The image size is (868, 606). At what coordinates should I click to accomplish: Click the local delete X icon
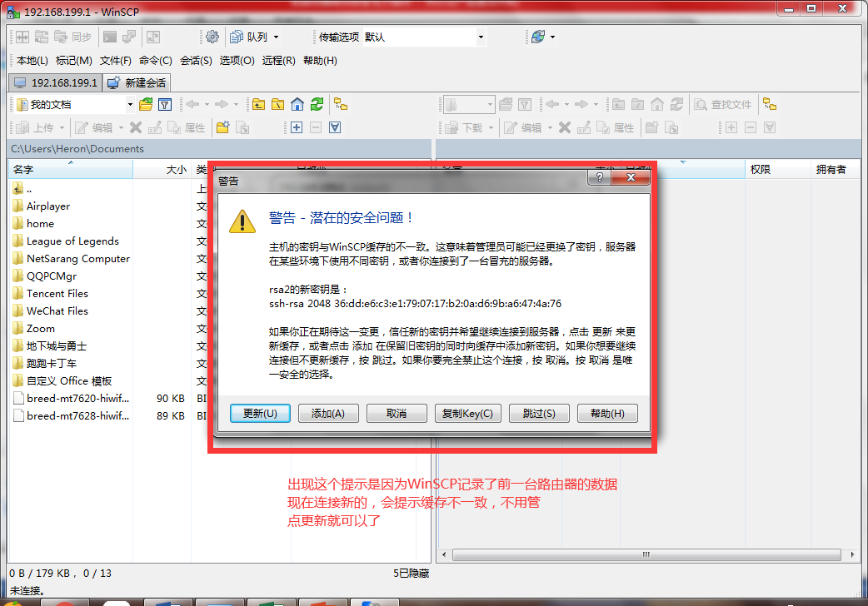[136, 128]
